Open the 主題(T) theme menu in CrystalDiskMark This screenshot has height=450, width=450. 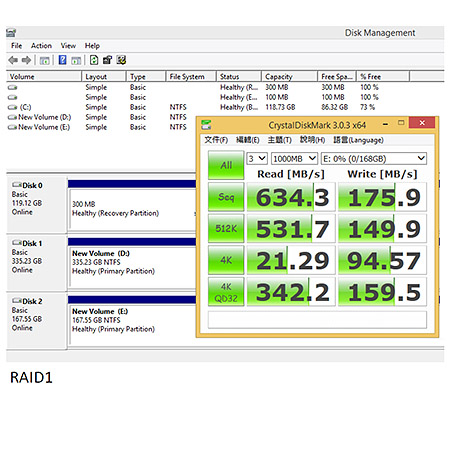click(279, 140)
